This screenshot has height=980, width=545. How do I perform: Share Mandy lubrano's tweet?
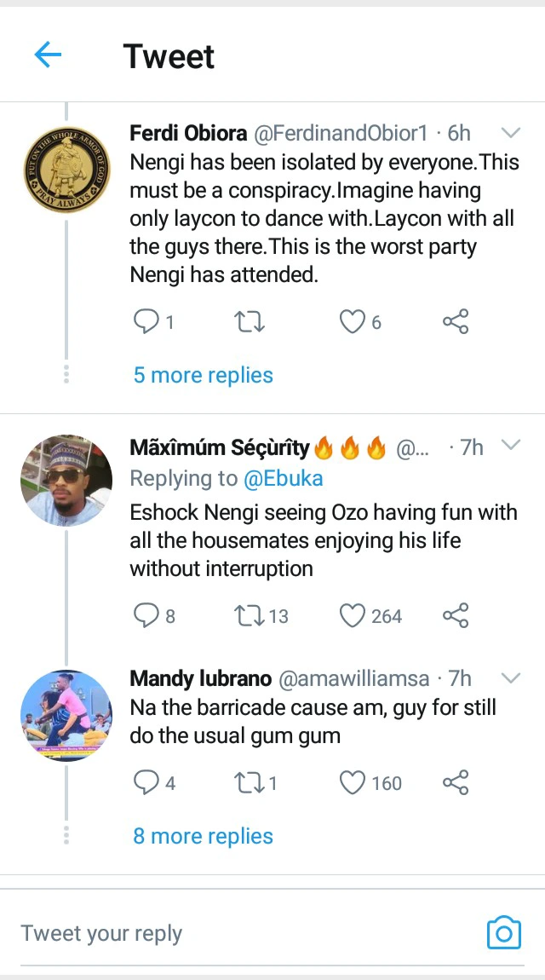[x=456, y=782]
